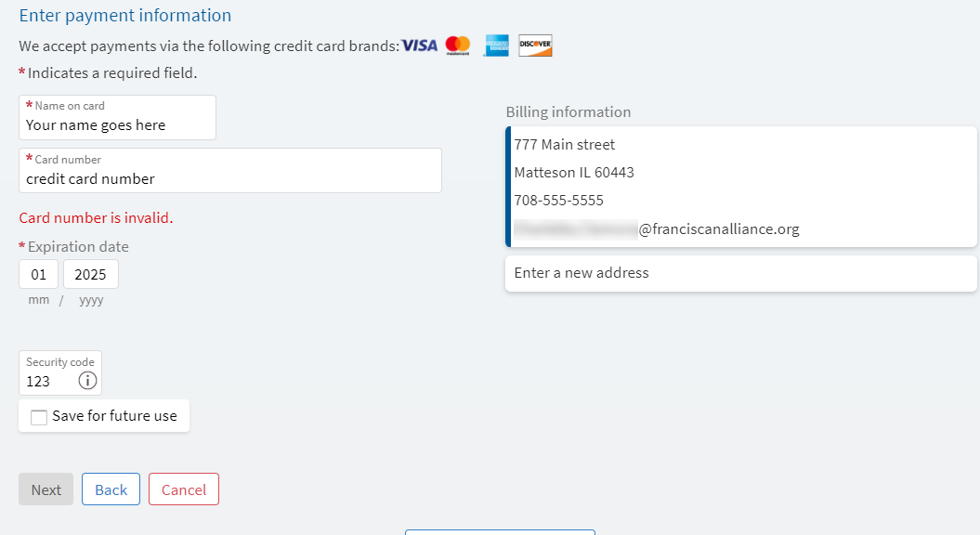Viewport: 980px width, 535px height.
Task: Cancel the payment entry
Action: (184, 489)
